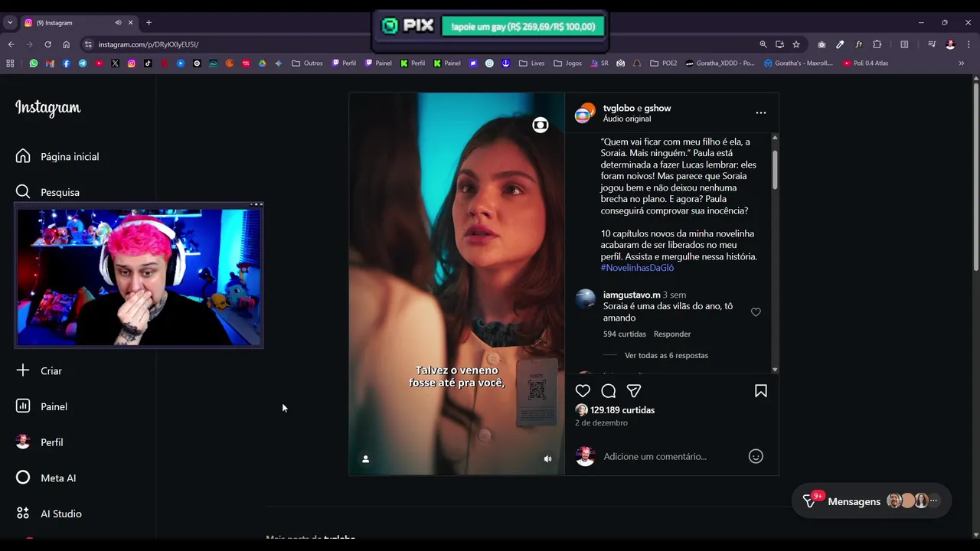Open a new browser tab
The height and width of the screenshot is (551, 980).
(149, 23)
